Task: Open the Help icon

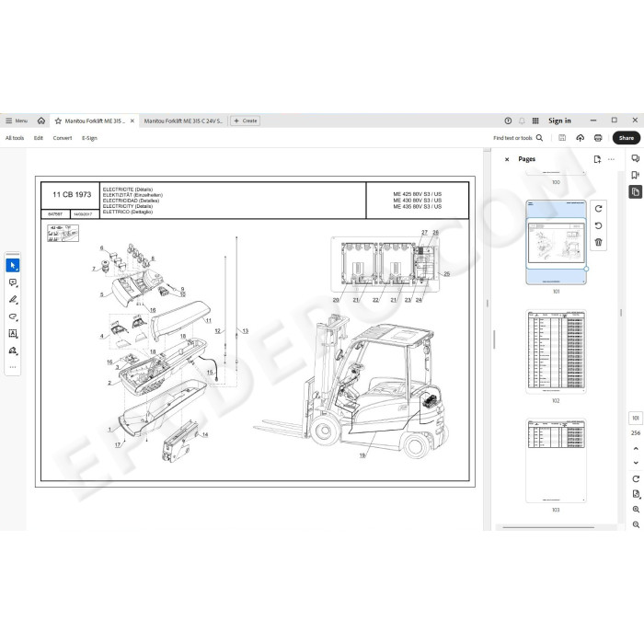Action: (508, 121)
